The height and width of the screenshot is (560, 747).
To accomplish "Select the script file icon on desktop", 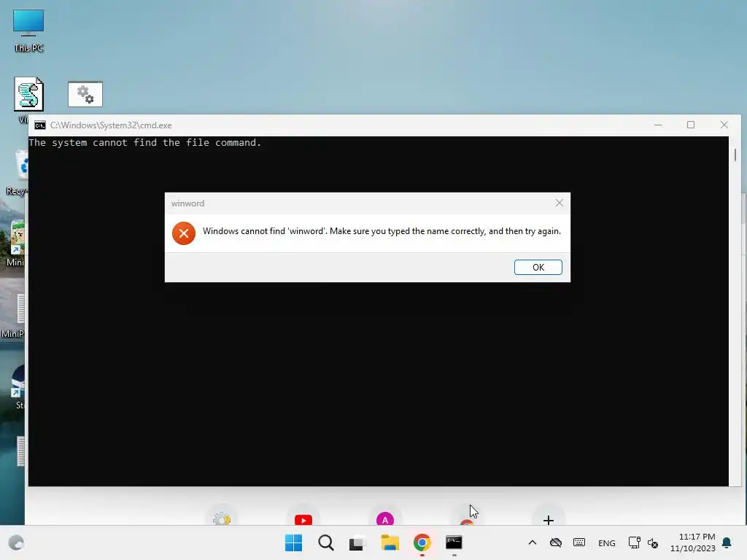I will pyautogui.click(x=28, y=94).
